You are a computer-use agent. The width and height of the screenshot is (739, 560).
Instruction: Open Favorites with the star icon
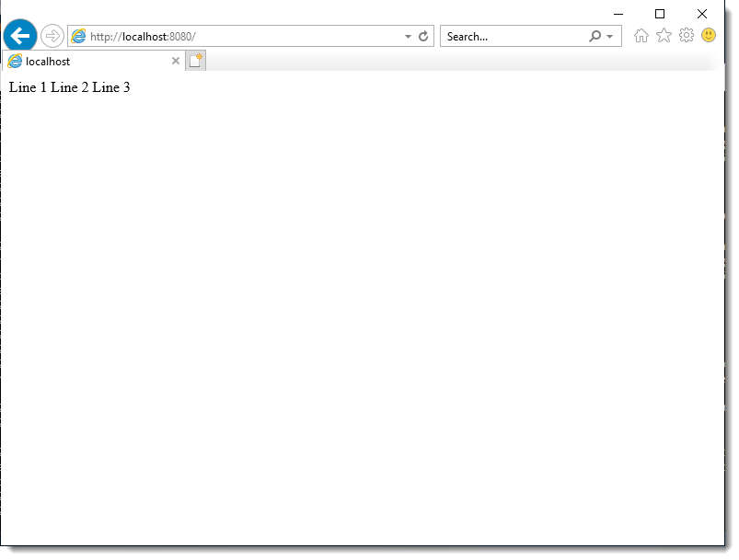664,36
